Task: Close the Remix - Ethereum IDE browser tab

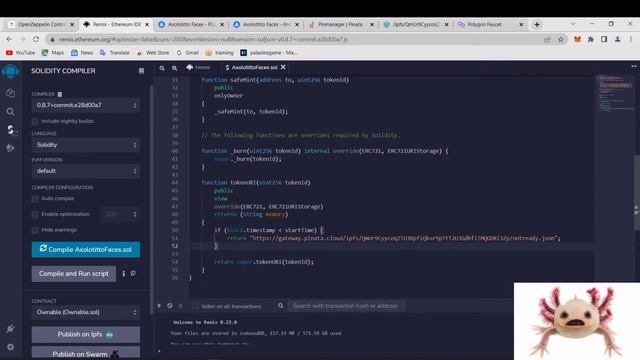Action: (147, 24)
